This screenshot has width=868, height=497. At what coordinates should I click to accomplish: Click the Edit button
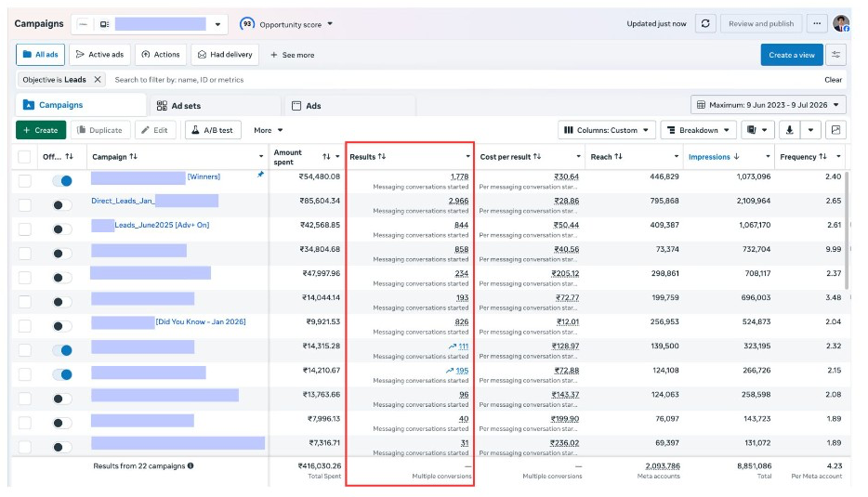(x=155, y=130)
